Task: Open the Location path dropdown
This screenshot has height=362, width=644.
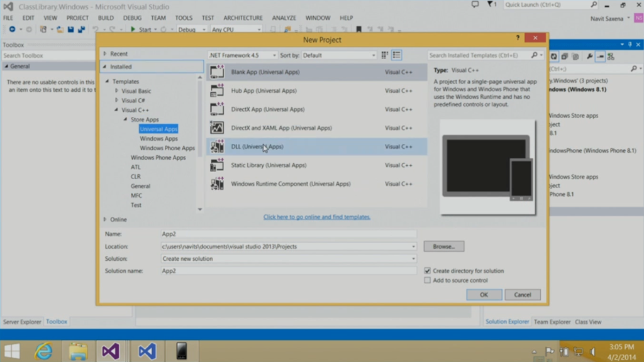Action: [x=413, y=246]
